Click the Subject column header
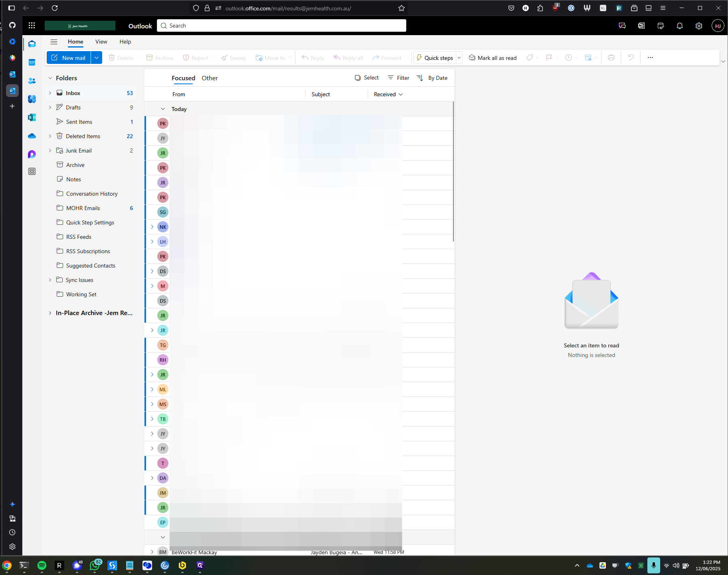Viewport: 728px width, 575px height. [x=320, y=94]
